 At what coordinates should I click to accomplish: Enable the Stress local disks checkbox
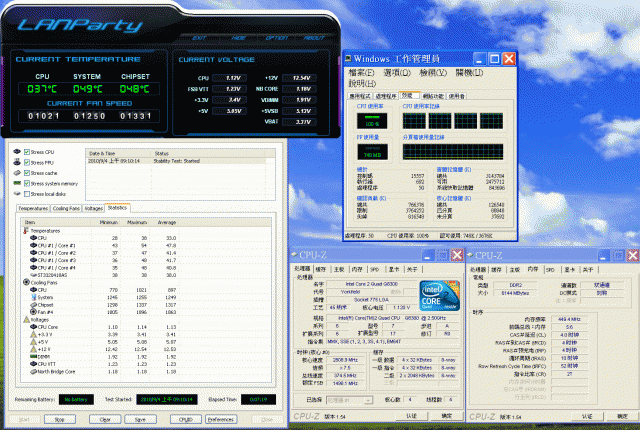(x=27, y=194)
